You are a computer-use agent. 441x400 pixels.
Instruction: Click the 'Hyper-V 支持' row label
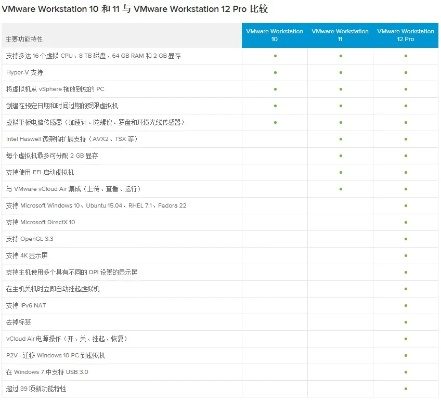coord(25,72)
